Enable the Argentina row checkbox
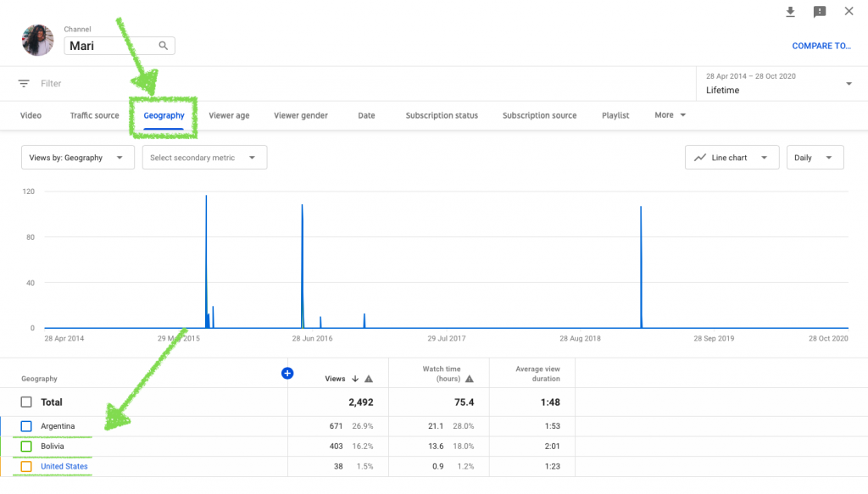Screen dimensions: 868x494 pos(25,426)
